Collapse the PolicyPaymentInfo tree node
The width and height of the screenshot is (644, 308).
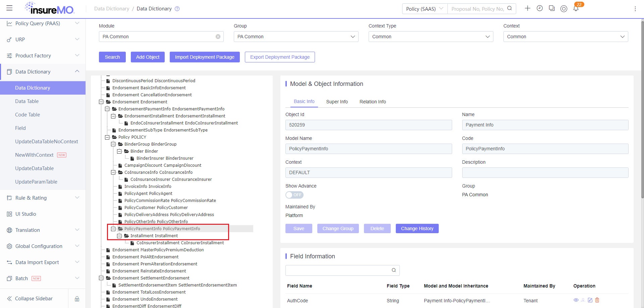click(113, 229)
